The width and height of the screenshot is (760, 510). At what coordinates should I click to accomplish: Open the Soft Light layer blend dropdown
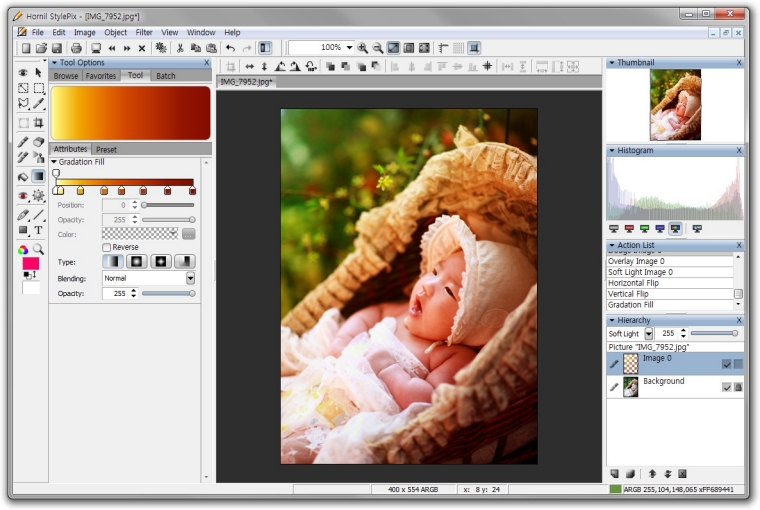click(649, 334)
